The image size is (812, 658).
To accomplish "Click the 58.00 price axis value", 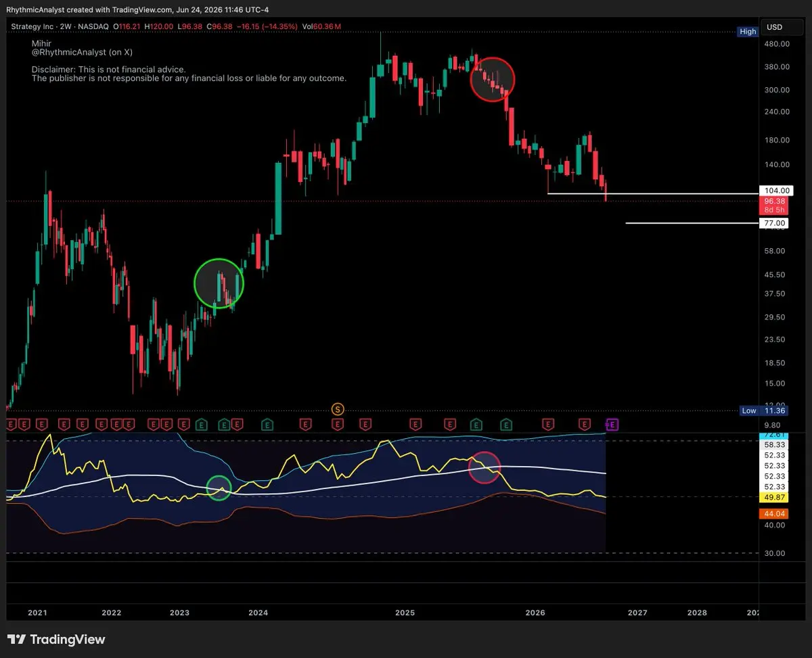I will click(776, 251).
